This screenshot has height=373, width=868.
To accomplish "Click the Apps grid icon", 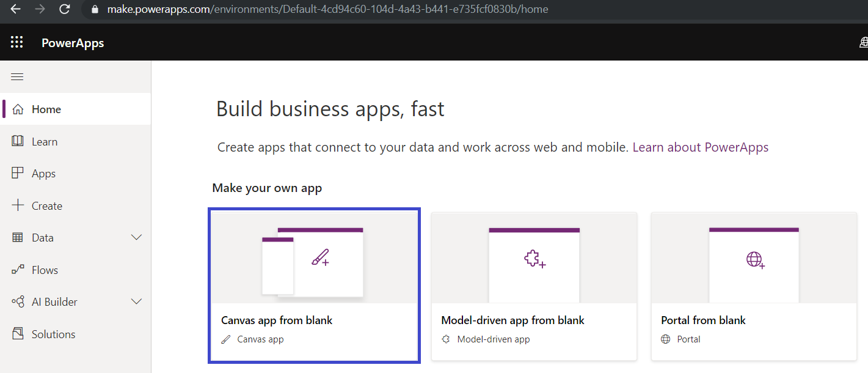I will 18,173.
